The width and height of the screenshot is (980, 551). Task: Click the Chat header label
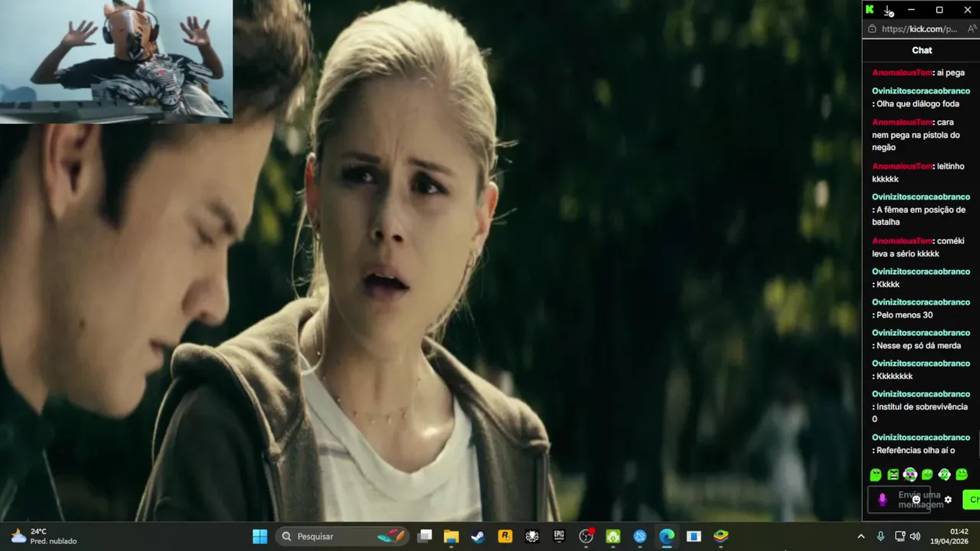tap(922, 51)
